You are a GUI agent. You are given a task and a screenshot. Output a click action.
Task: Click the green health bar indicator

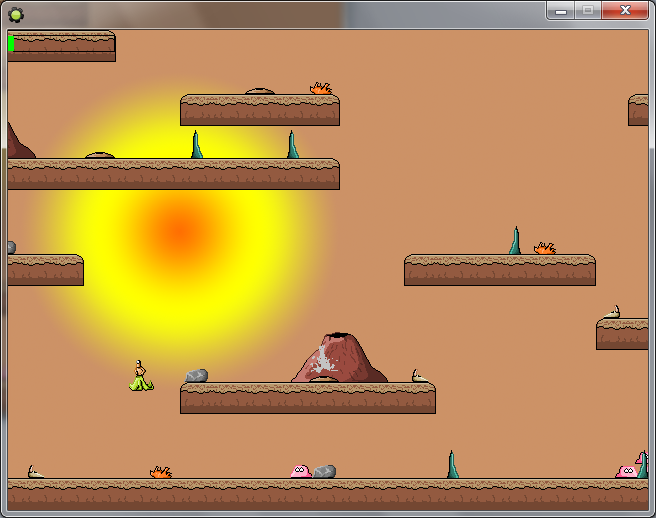coord(11,43)
